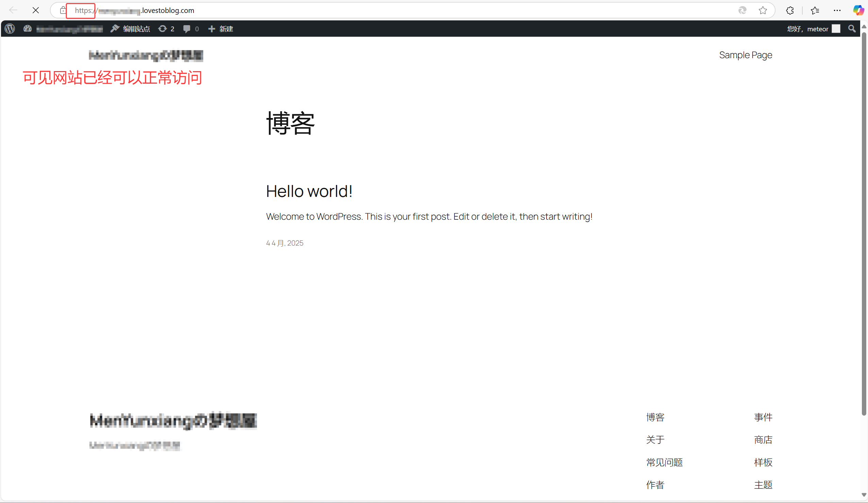Open the favorites list icon
This screenshot has height=503, width=868.
pyautogui.click(x=815, y=10)
